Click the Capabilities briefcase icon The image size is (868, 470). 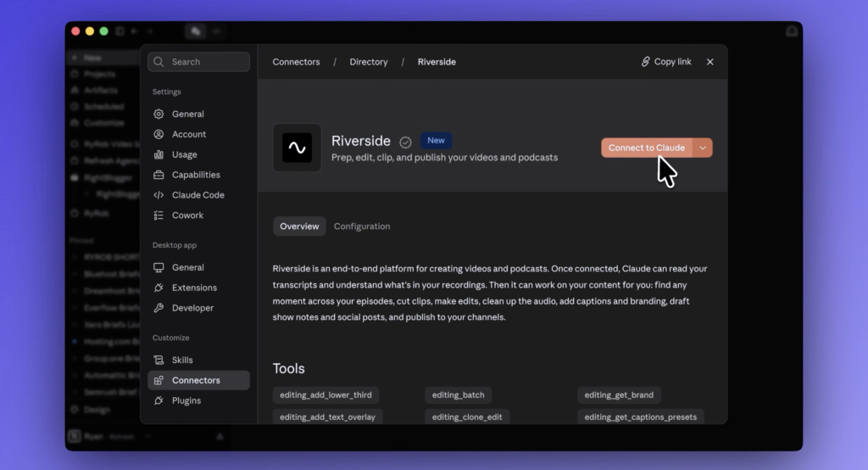(159, 175)
